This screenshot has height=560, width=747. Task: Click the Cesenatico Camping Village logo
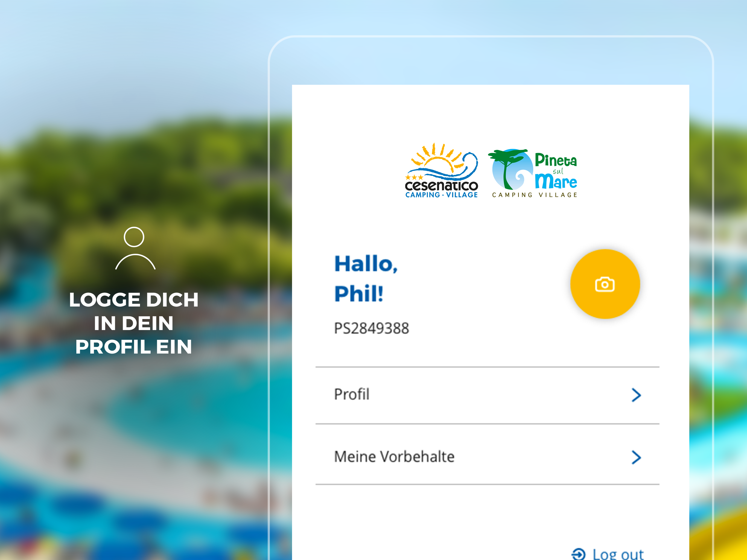(441, 171)
